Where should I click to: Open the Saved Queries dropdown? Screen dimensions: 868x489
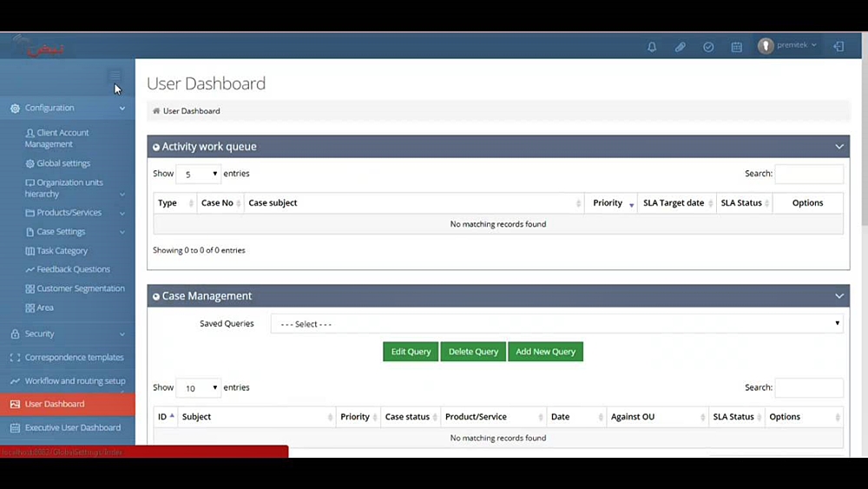tap(556, 324)
